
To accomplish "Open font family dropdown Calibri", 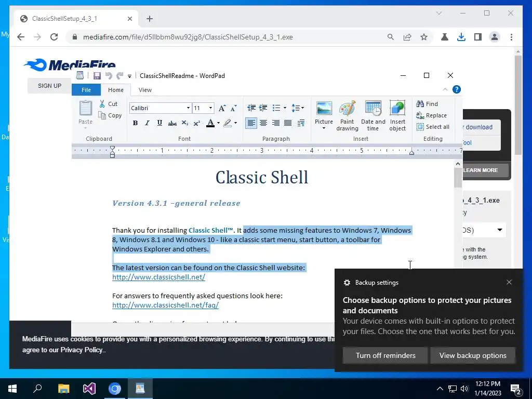I will [x=188, y=108].
